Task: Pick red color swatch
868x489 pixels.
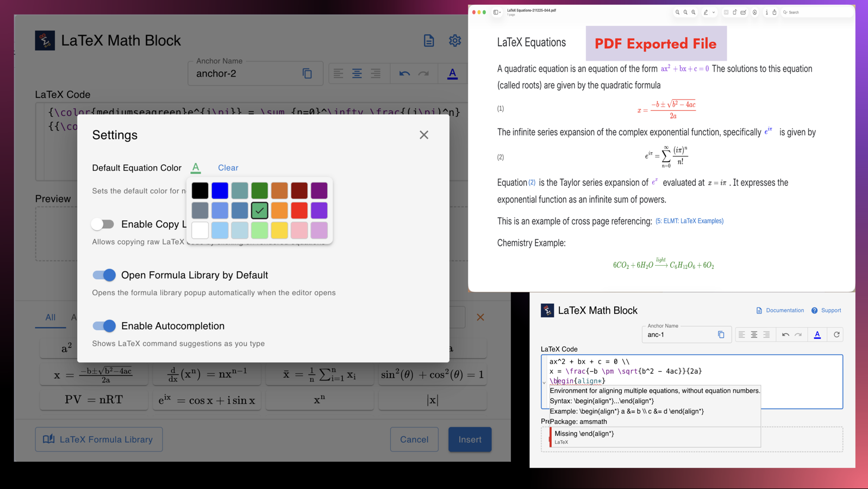Action: coord(299,210)
